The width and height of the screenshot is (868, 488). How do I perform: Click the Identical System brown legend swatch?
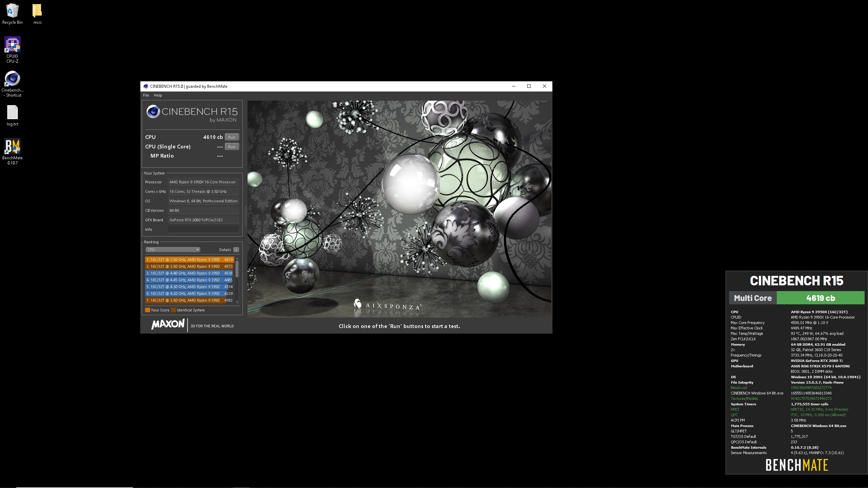[173, 310]
